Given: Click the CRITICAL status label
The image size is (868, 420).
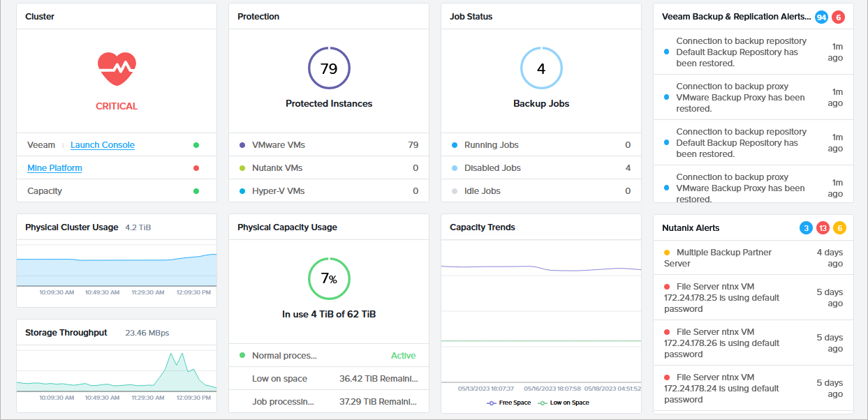Looking at the screenshot, I should 117,107.
